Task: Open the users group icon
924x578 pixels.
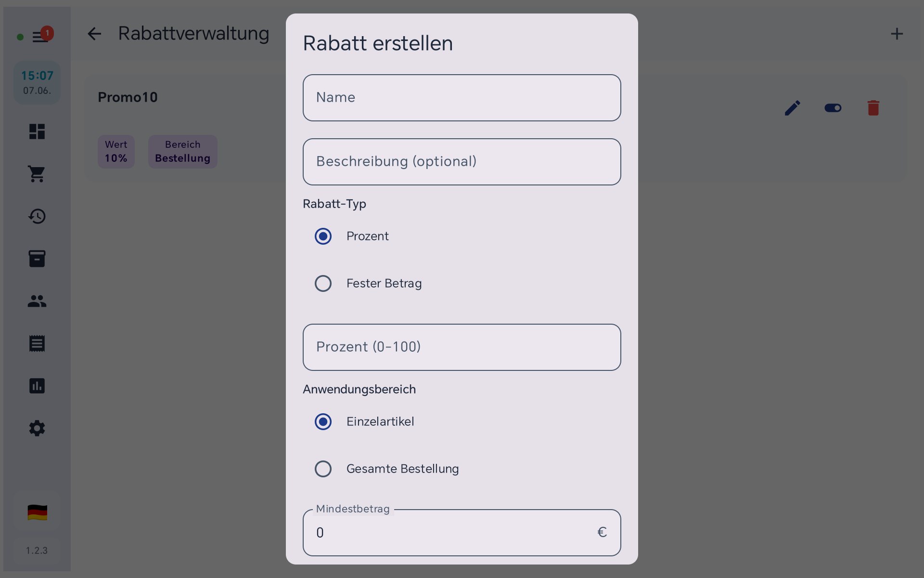Action: point(37,301)
